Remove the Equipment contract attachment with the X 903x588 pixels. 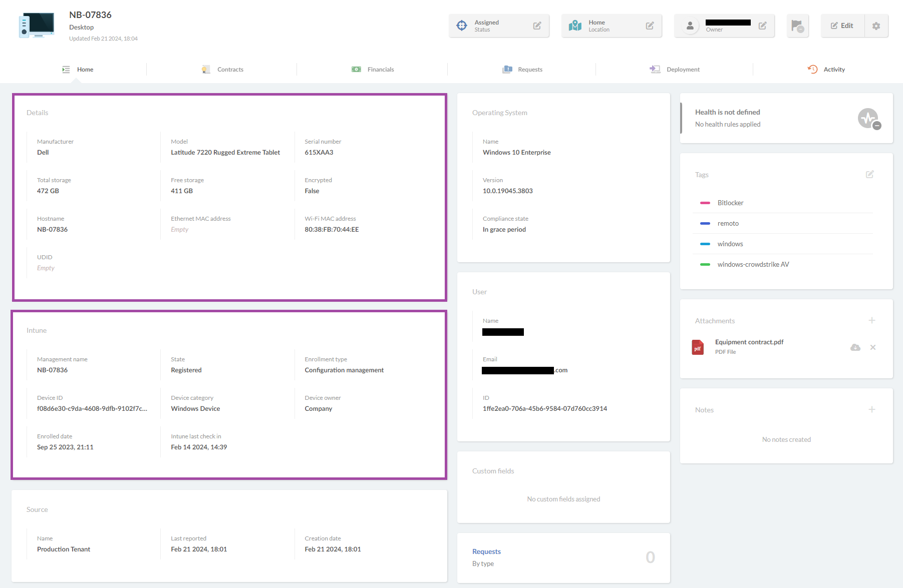coord(873,347)
